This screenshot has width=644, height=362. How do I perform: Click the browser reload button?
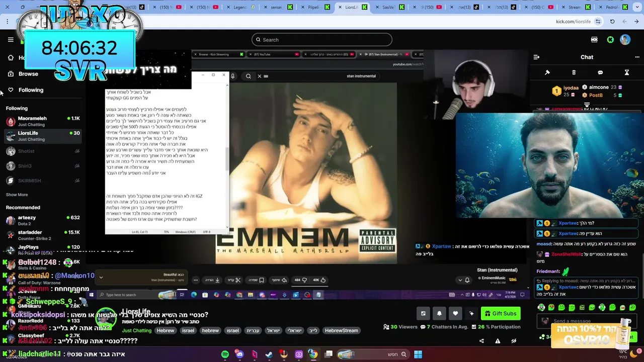612,22
